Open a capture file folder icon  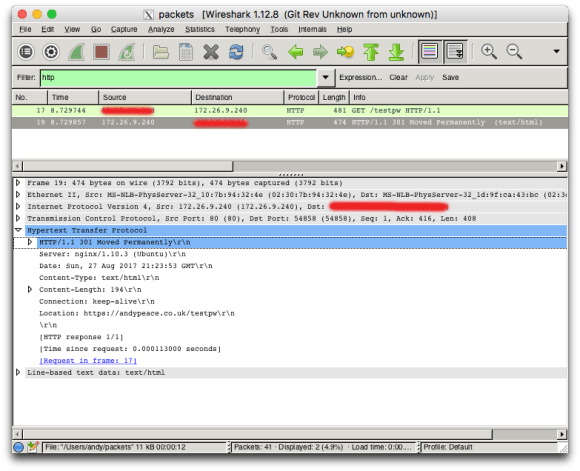point(161,51)
